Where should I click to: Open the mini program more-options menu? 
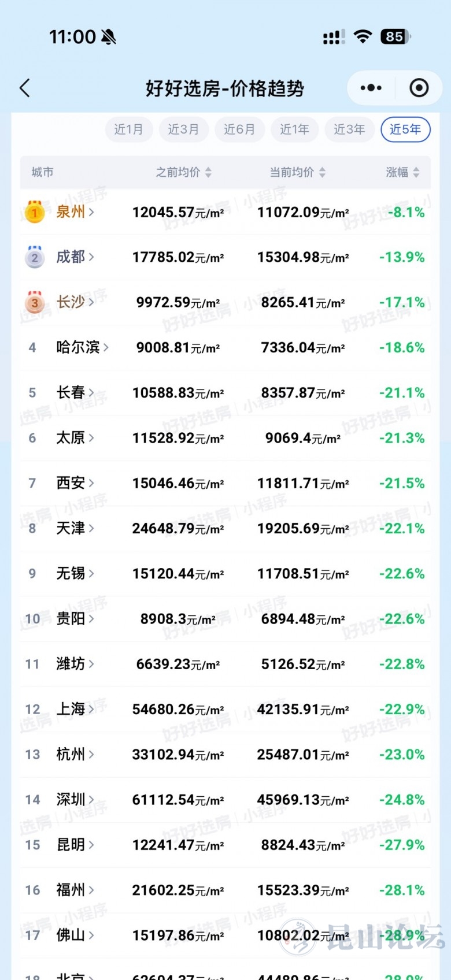(x=371, y=88)
